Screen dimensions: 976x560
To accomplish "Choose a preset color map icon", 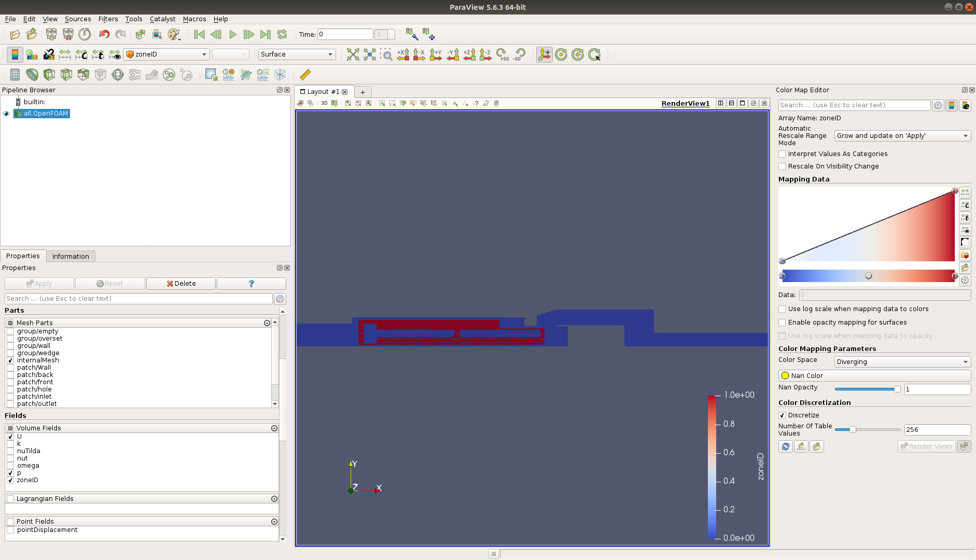I will tap(965, 255).
